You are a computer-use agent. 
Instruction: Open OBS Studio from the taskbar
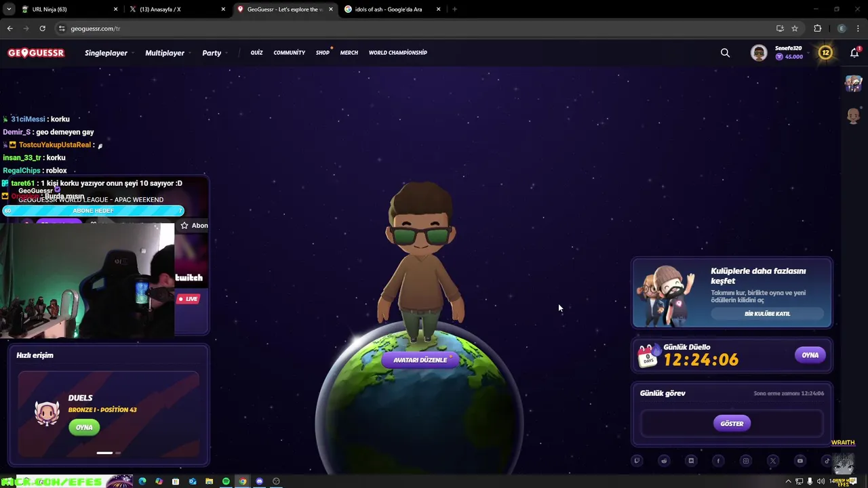point(276,481)
